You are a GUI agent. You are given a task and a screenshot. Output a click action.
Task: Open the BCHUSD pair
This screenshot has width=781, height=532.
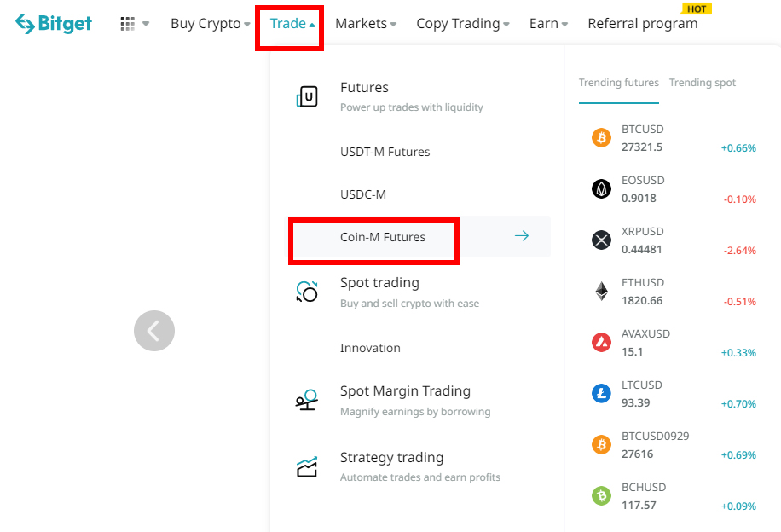tap(644, 487)
